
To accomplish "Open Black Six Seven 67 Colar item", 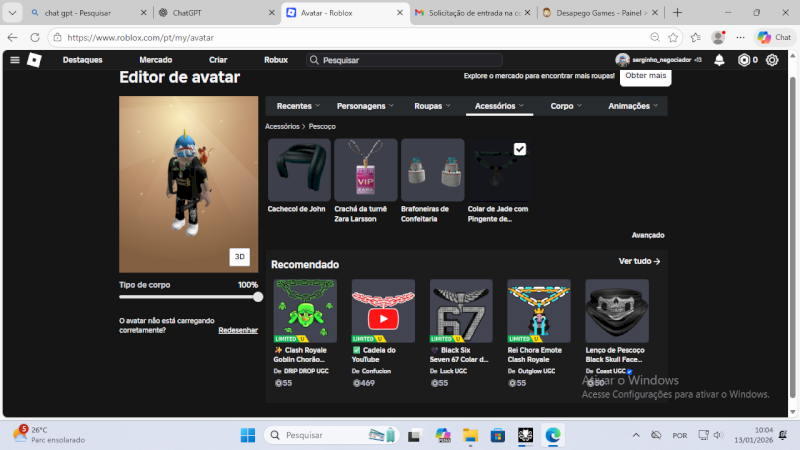I will [461, 311].
